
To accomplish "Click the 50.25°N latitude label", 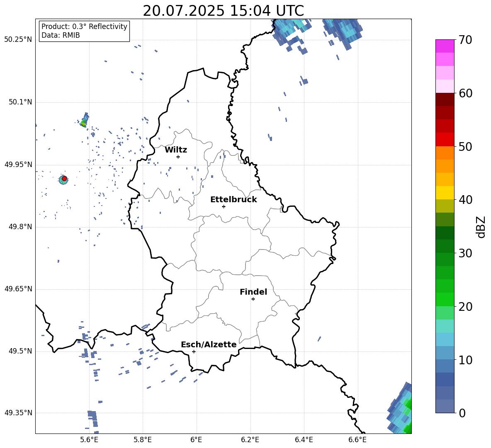I will [x=18, y=40].
